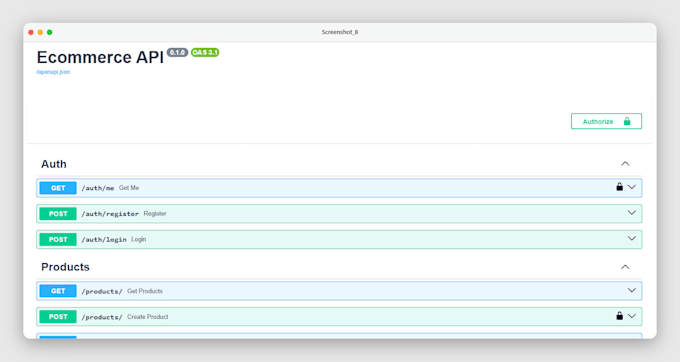Close the window with the red button

point(31,32)
